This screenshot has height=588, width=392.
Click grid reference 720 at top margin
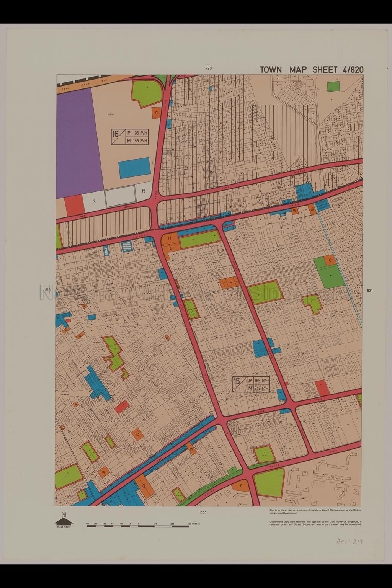pyautogui.click(x=208, y=68)
